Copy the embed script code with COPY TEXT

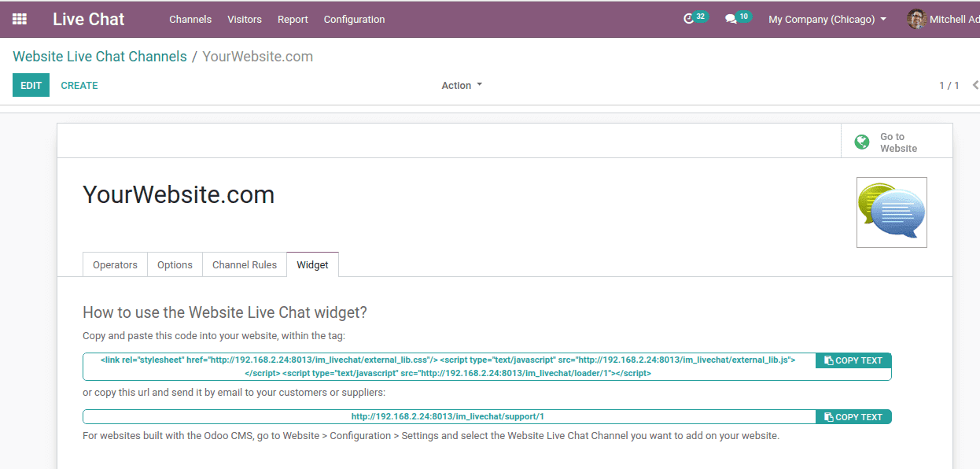(853, 360)
